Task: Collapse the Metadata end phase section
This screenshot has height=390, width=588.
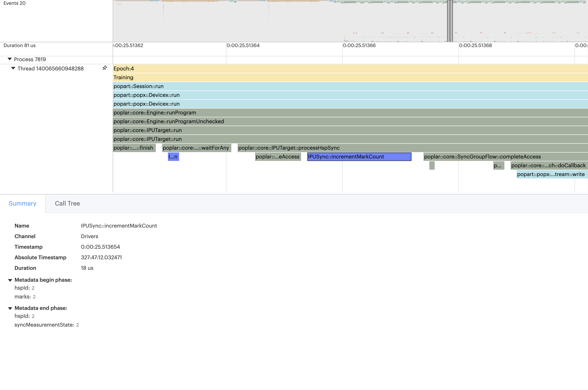Action: [x=10, y=308]
